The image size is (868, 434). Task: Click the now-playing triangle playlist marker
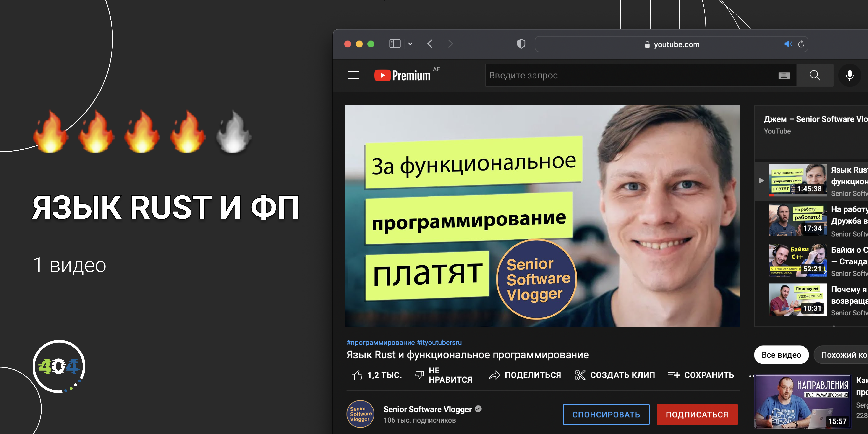[x=761, y=181]
